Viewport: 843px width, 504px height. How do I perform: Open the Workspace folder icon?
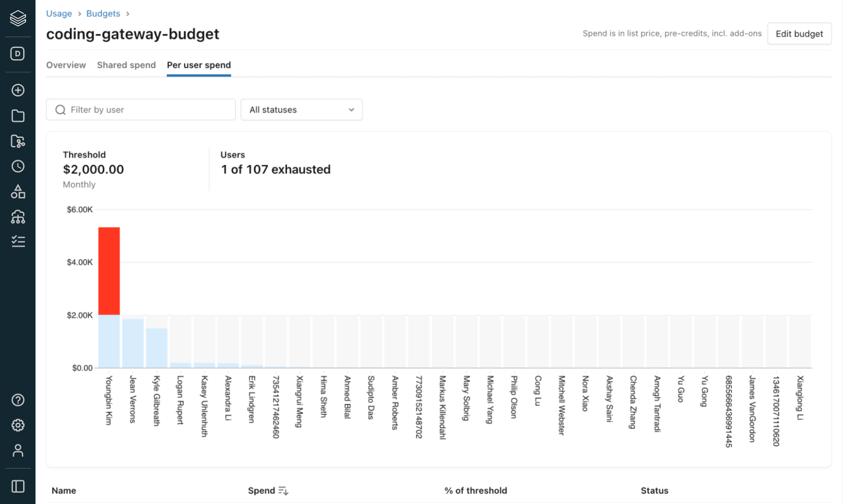[18, 116]
